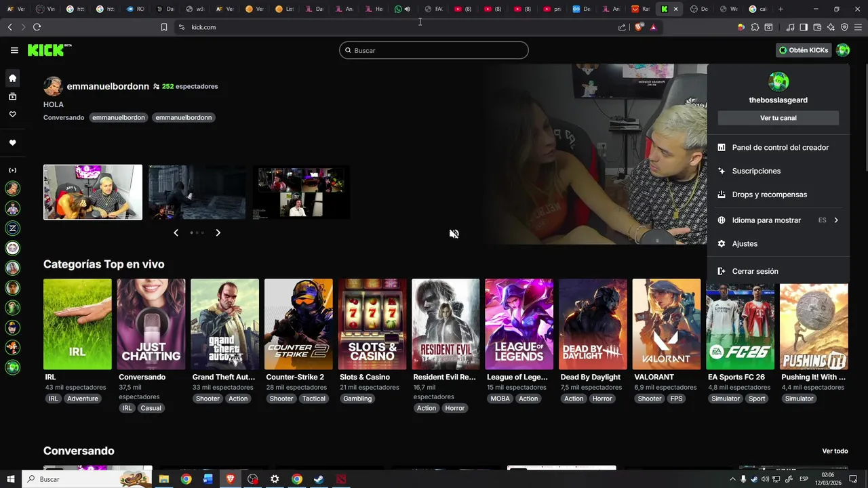Share this page from the address bar
The height and width of the screenshot is (488, 868).
point(622,27)
